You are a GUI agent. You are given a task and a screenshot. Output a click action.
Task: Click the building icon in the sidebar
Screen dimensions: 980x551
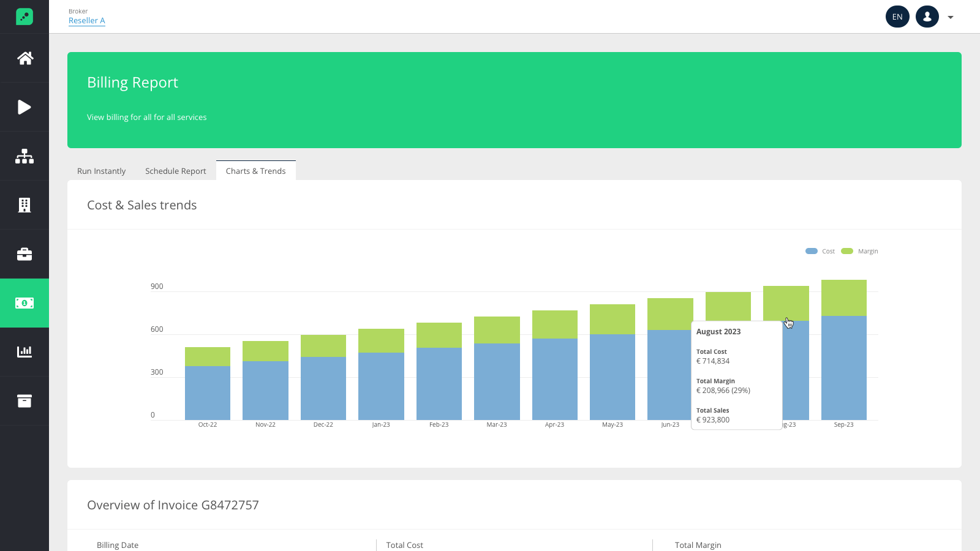click(x=24, y=204)
